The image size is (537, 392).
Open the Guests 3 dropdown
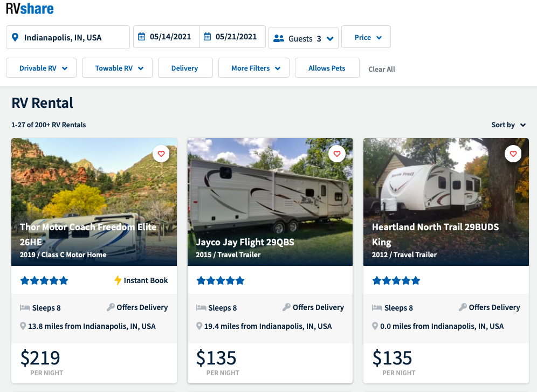[x=304, y=38]
